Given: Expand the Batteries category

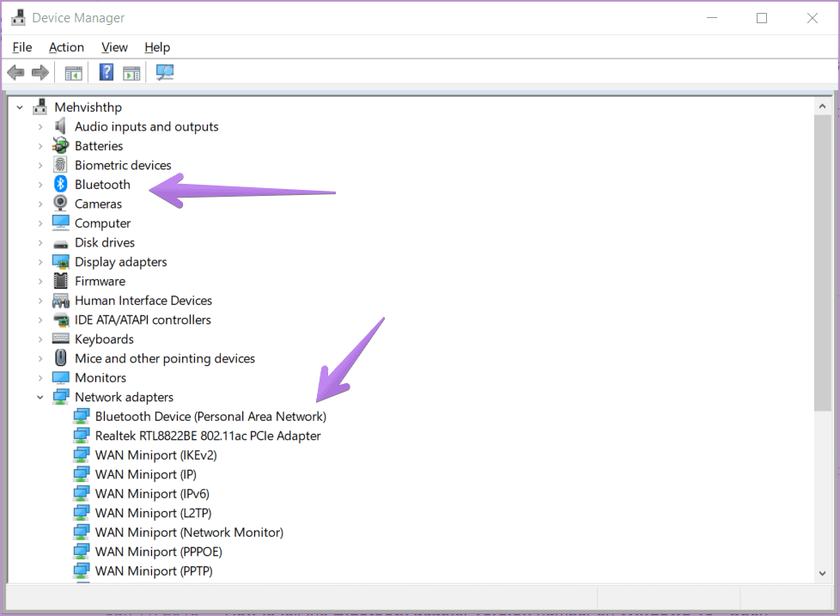Looking at the screenshot, I should click(40, 146).
